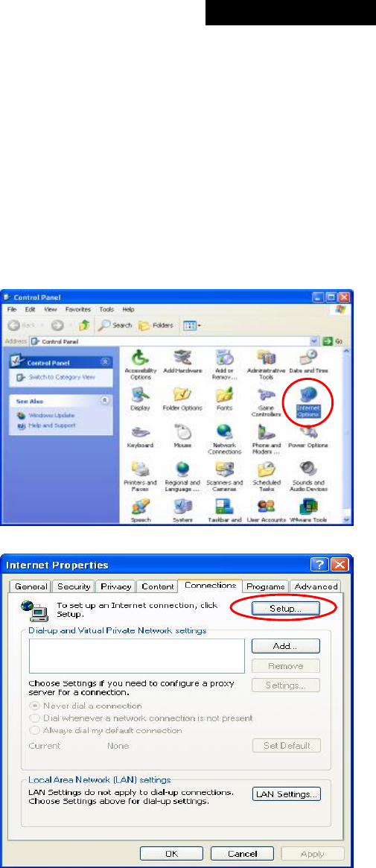Open the Sounds and Audio Devices icon
The height and width of the screenshot is (868, 376).
pyautogui.click(x=308, y=475)
